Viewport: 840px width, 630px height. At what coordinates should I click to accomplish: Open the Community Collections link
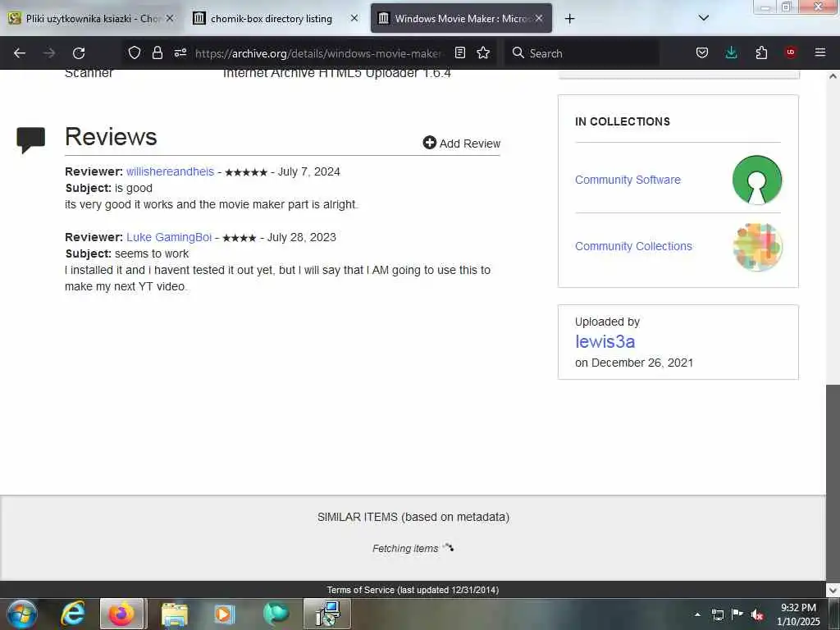[633, 246]
